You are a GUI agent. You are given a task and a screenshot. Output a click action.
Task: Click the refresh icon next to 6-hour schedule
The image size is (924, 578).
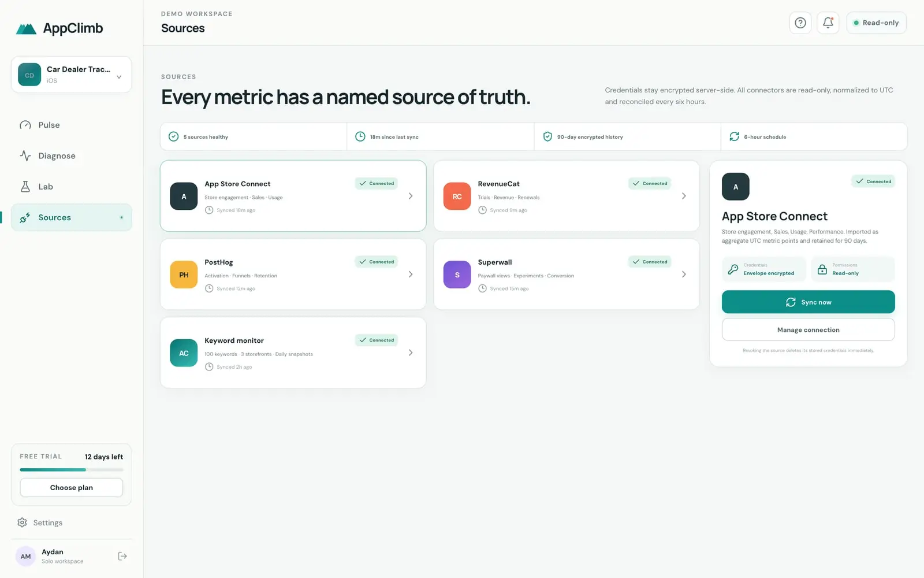pyautogui.click(x=734, y=136)
